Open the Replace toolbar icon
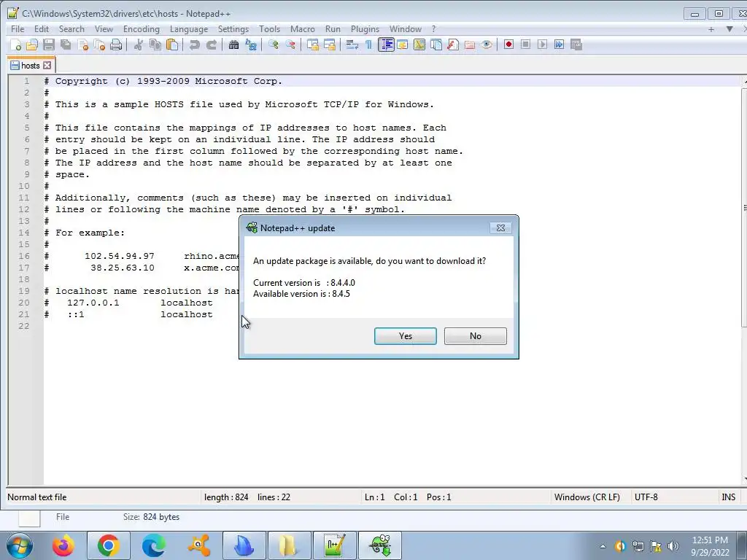Image resolution: width=747 pixels, height=560 pixels. [251, 44]
